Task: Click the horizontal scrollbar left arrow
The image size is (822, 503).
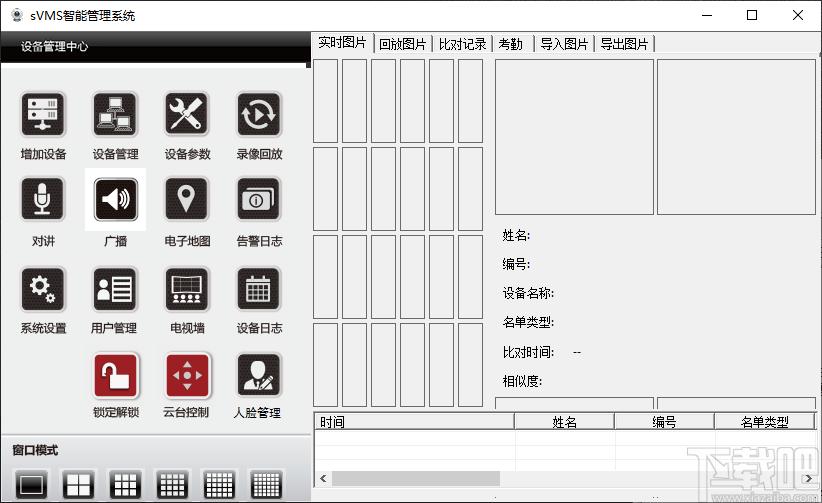Action: [323, 478]
